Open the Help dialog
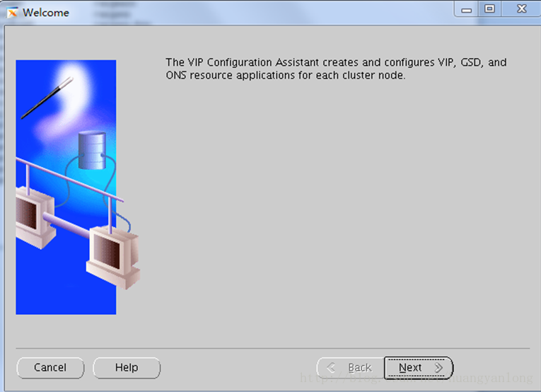Image resolution: width=541 pixels, height=392 pixels. click(x=127, y=367)
